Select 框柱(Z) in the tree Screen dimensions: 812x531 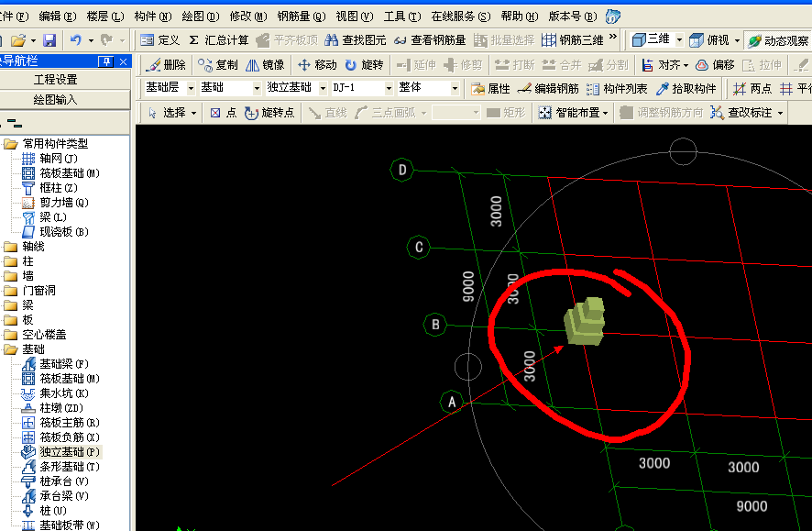click(x=49, y=187)
